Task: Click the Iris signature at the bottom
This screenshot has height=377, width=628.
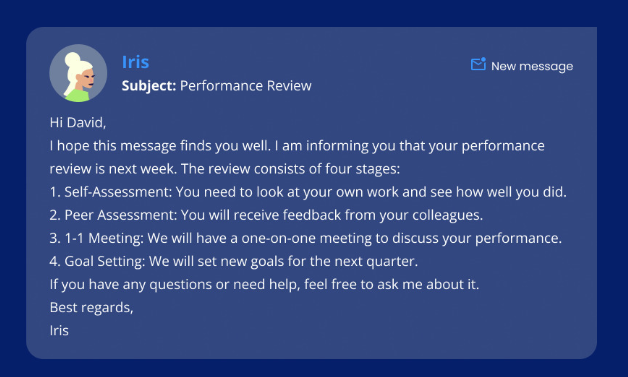Action: pos(59,331)
